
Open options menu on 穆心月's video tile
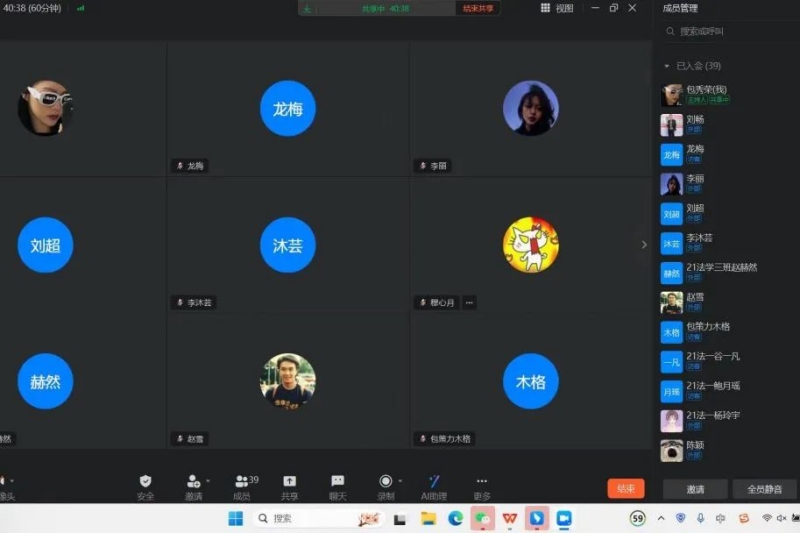469,302
